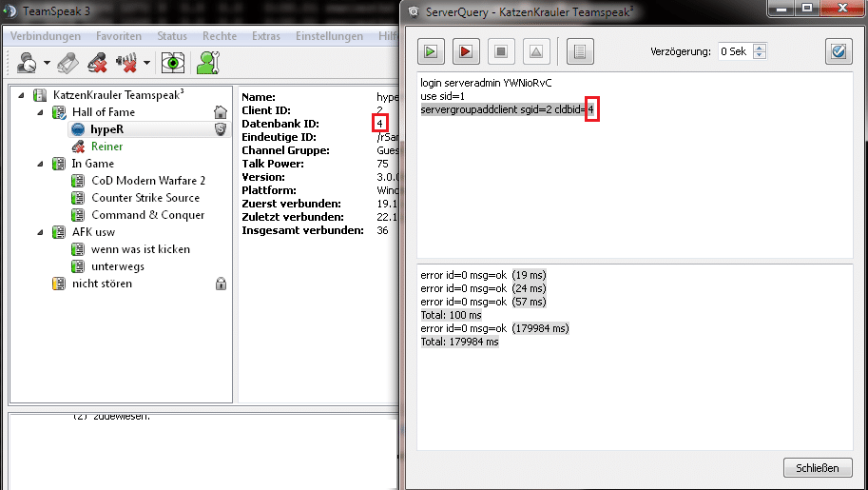Open contacts manager person-wrench icon
The height and width of the screenshot is (490, 868).
coord(208,63)
